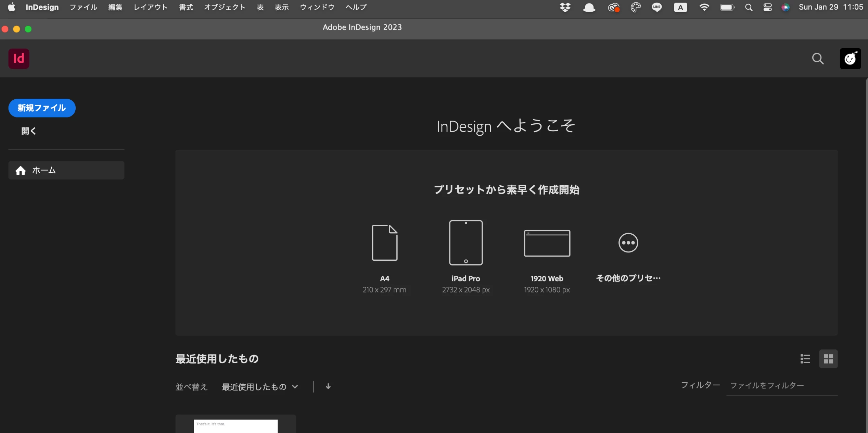Open the ウィンドウ menu
Viewport: 868px width, 433px height.
(317, 7)
